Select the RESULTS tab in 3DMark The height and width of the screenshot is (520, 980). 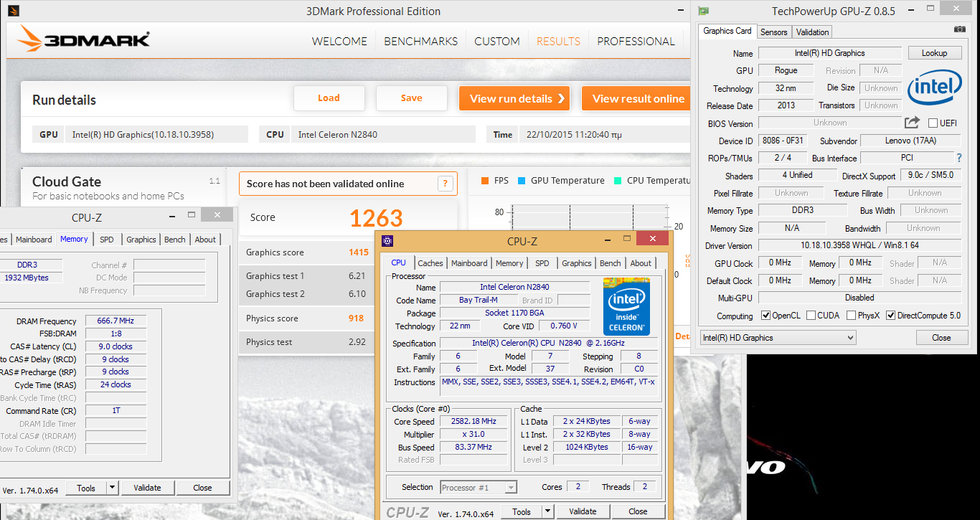[558, 41]
